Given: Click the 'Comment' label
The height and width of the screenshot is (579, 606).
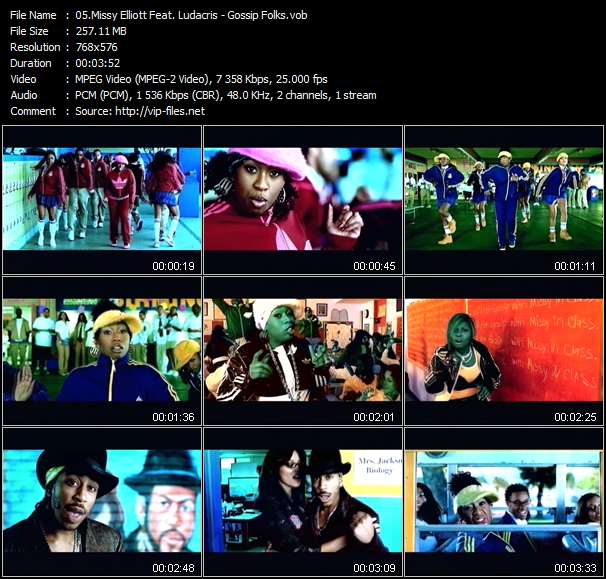Looking at the screenshot, I should pos(33,111).
